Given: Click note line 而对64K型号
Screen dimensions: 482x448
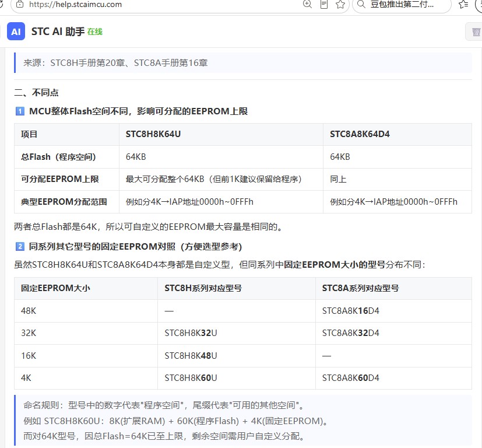Looking at the screenshot, I should click(x=164, y=436).
